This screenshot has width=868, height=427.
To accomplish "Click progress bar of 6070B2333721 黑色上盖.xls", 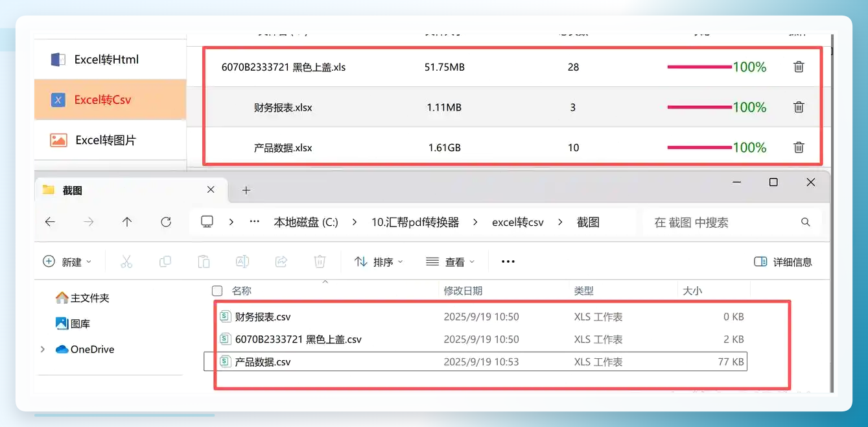I will pyautogui.click(x=699, y=67).
